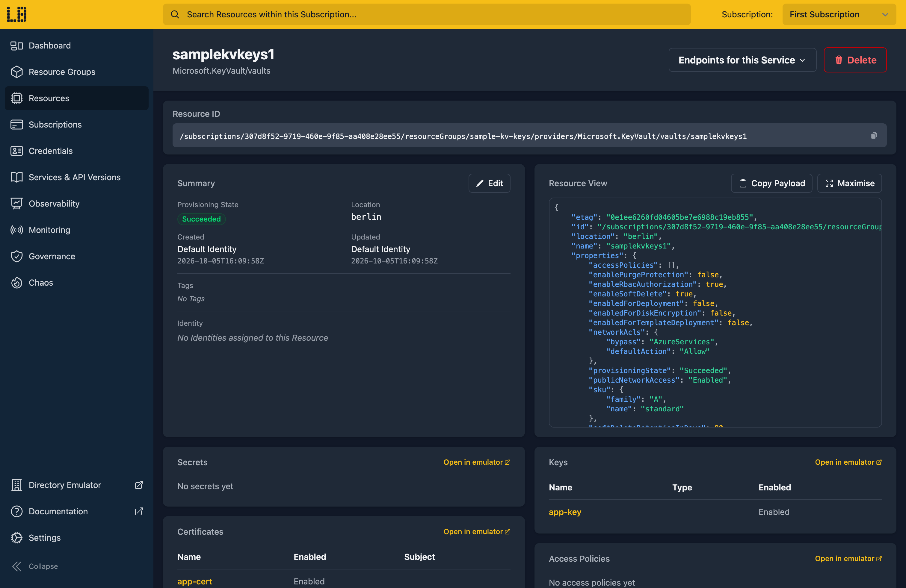This screenshot has height=588, width=906.
Task: Click the clipboard icon on Copy Payload
Action: (x=743, y=183)
